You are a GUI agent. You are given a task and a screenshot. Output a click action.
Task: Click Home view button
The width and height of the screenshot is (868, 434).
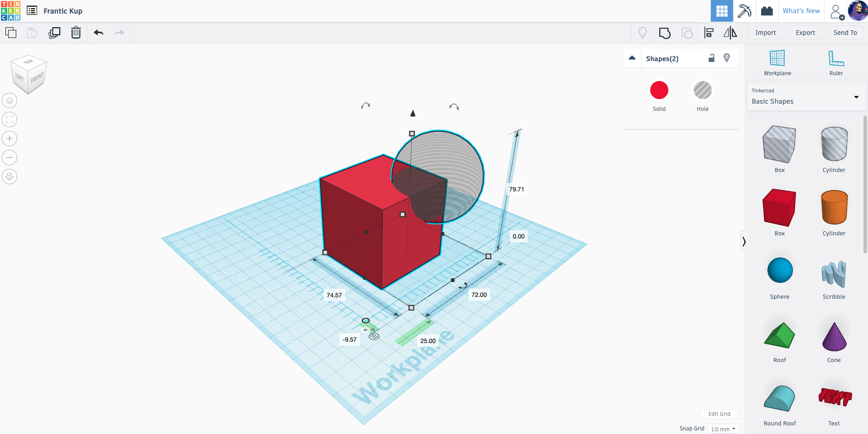(10, 100)
